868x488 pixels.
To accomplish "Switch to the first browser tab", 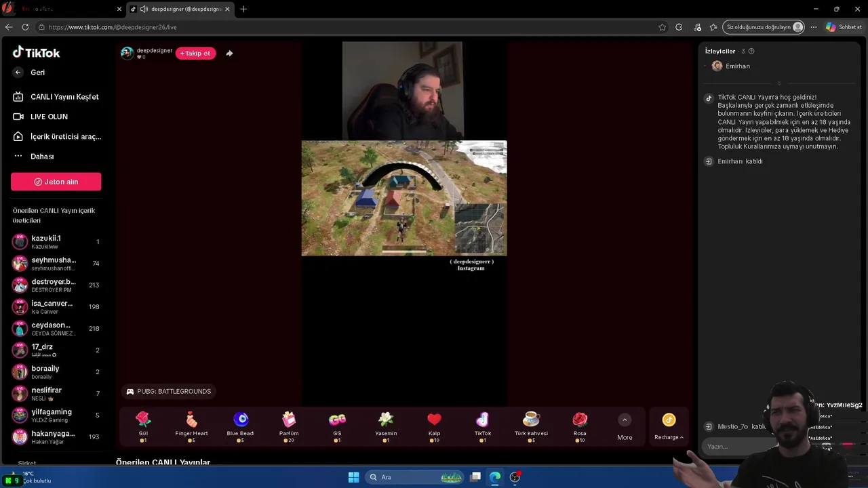I will [62, 9].
